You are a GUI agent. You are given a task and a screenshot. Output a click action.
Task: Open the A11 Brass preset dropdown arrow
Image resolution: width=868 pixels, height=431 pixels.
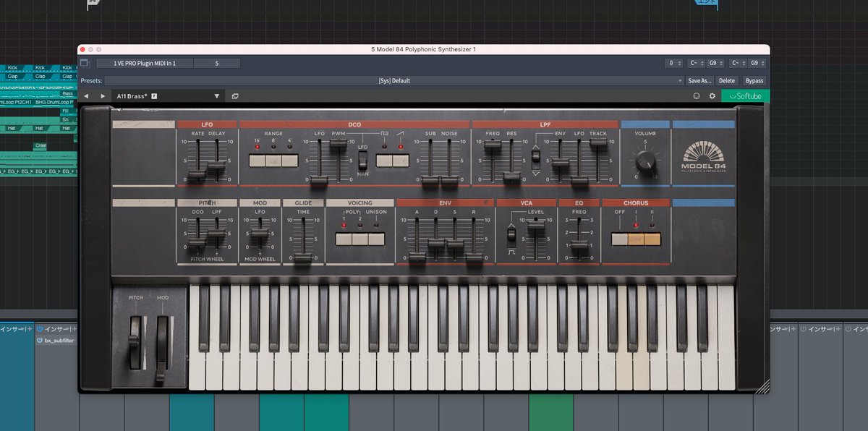click(x=217, y=95)
